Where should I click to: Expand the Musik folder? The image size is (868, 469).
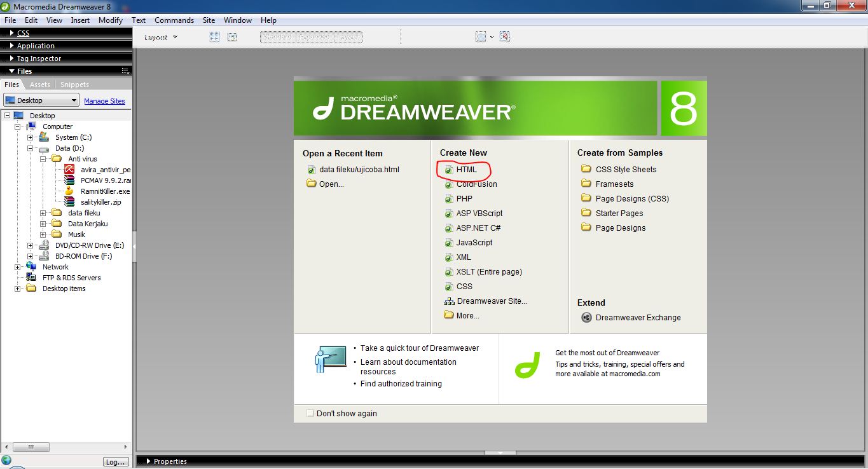43,234
